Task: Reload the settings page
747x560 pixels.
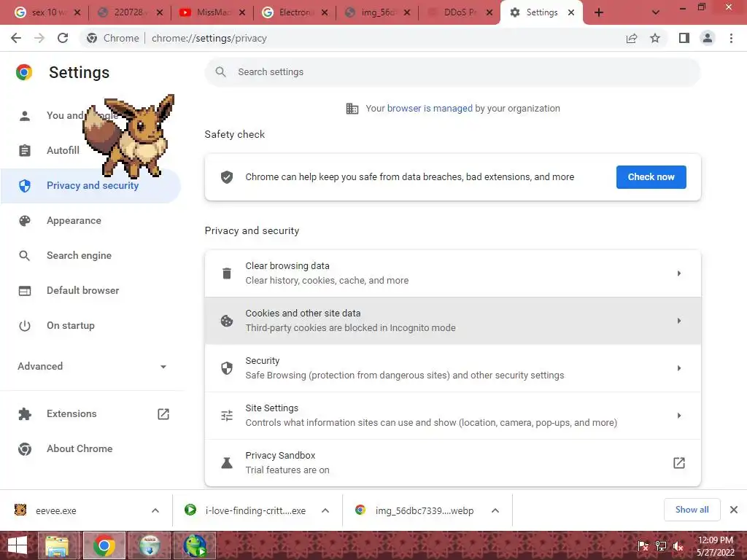Action: 63,38
